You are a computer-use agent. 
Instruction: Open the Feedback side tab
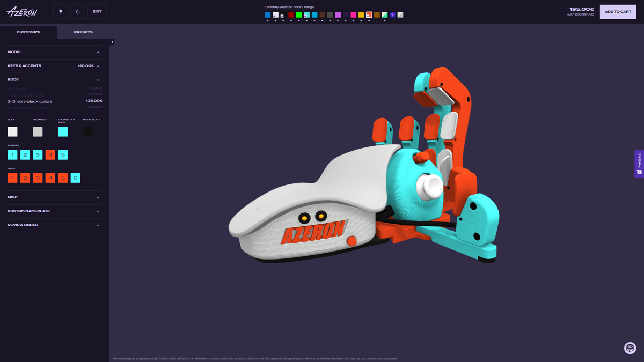639,164
